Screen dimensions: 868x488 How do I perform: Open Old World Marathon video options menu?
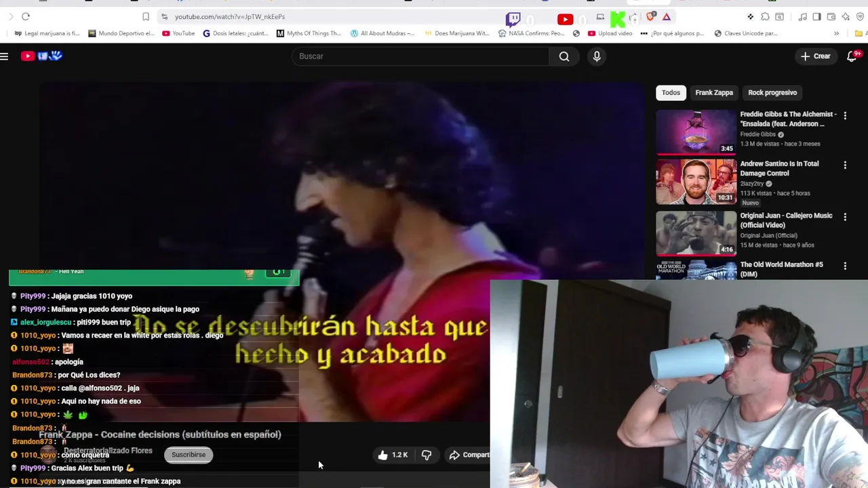(845, 266)
